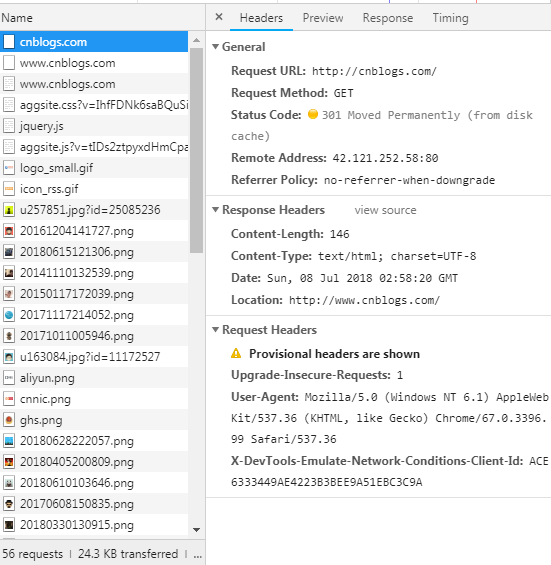Viewport: 551px width, 565px height.
Task: Click the cnnic.png thumbnail icon
Action: [x=9, y=399]
